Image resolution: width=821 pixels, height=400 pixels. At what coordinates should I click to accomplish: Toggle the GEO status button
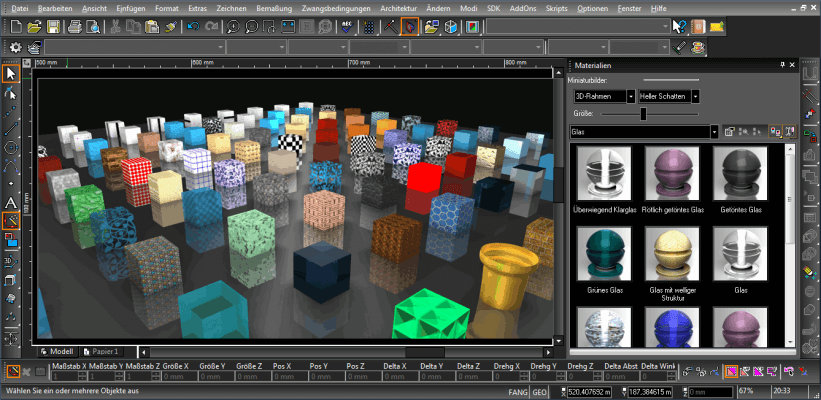pos(539,392)
